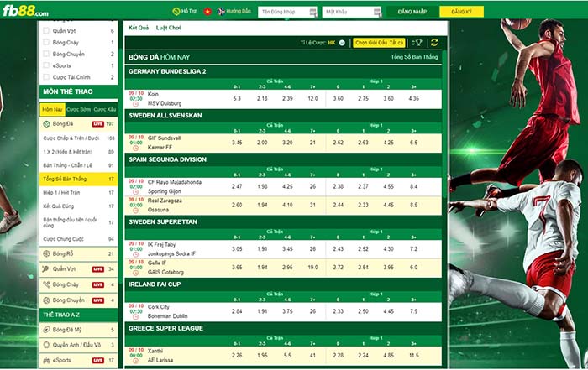This screenshot has height=370, width=588.
Task: Open the Kết Quả tab
Action: tap(138, 28)
